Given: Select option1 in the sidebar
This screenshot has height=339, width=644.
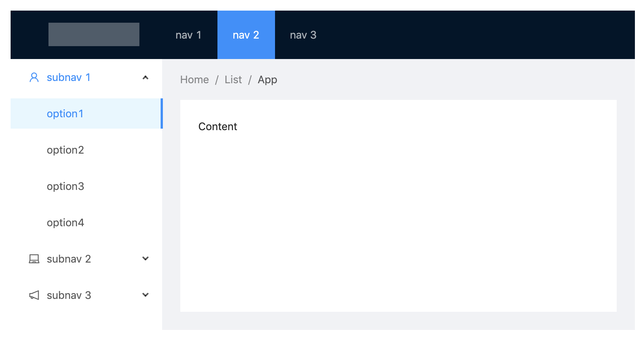Looking at the screenshot, I should click(x=65, y=114).
